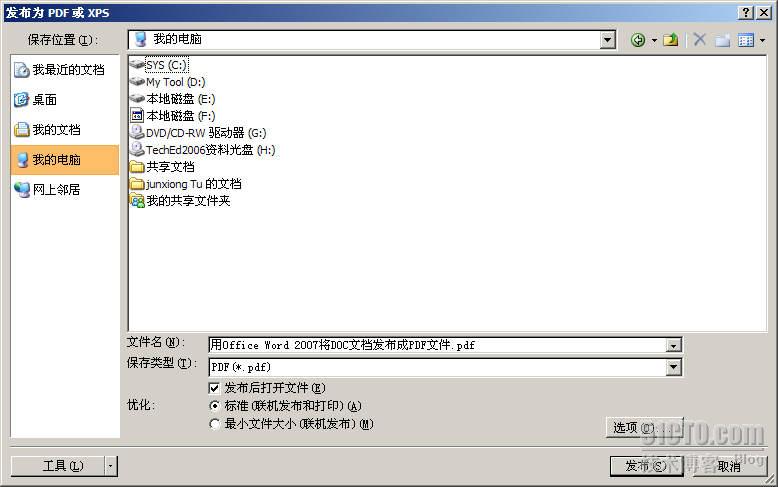Expand the 保存类型 PDF dropdown
778x487 pixels.
point(673,367)
